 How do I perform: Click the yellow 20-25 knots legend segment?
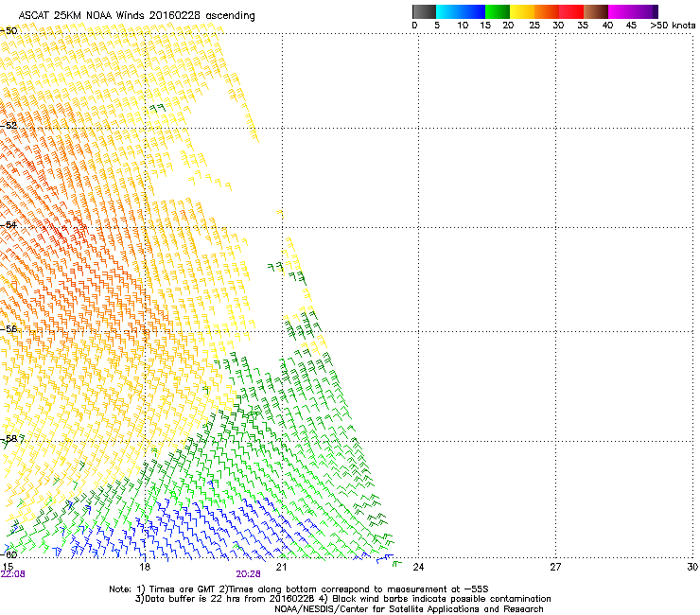point(522,11)
